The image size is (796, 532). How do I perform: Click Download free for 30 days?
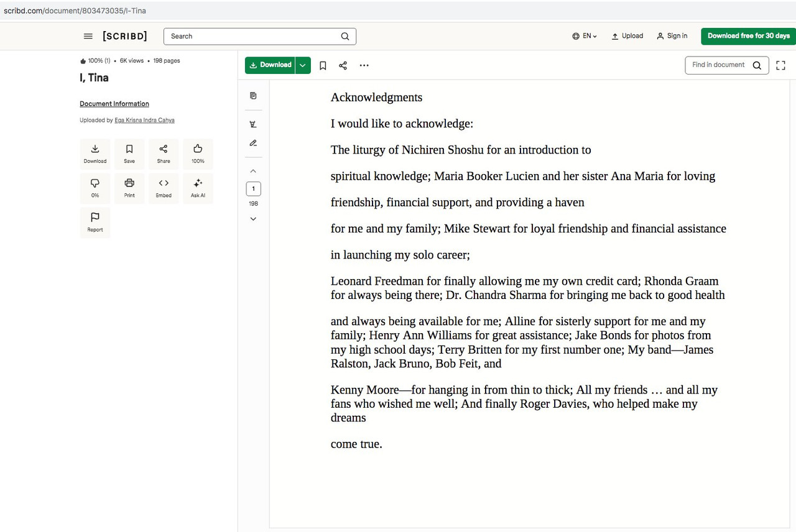748,36
